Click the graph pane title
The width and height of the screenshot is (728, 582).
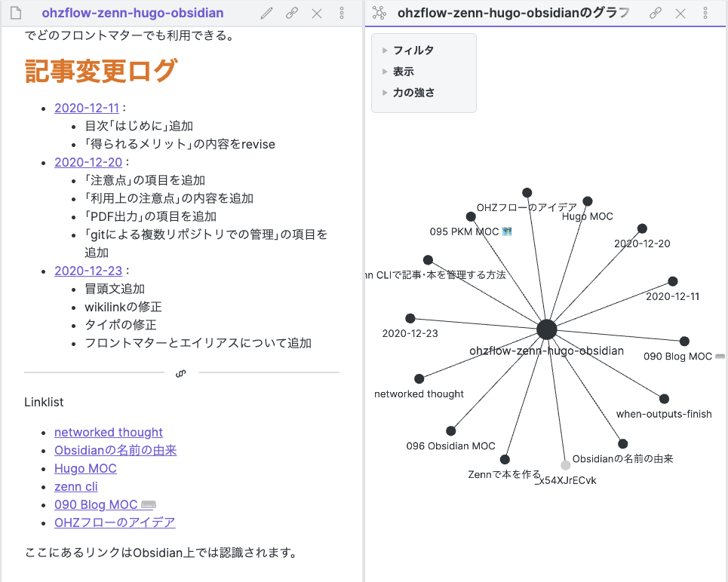[x=514, y=13]
